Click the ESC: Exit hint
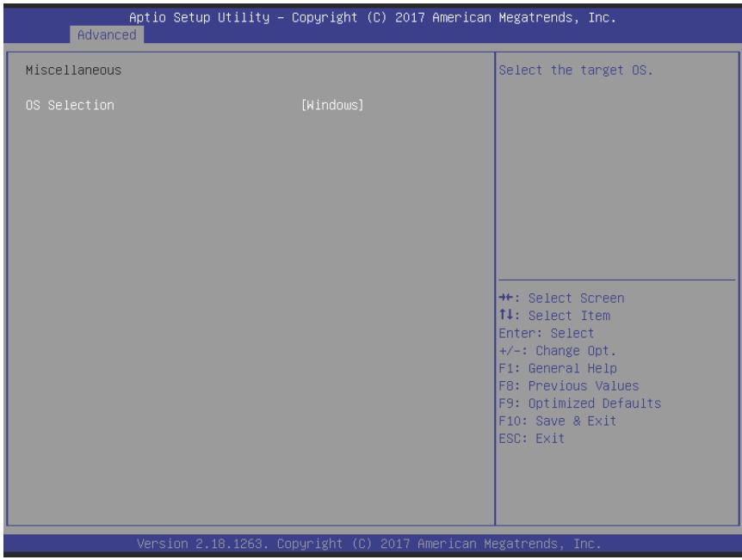This screenshot has height=560, width=742. (531, 439)
